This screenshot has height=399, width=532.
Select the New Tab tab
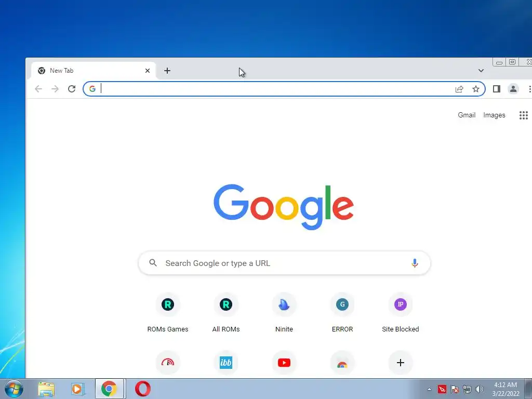pos(94,71)
